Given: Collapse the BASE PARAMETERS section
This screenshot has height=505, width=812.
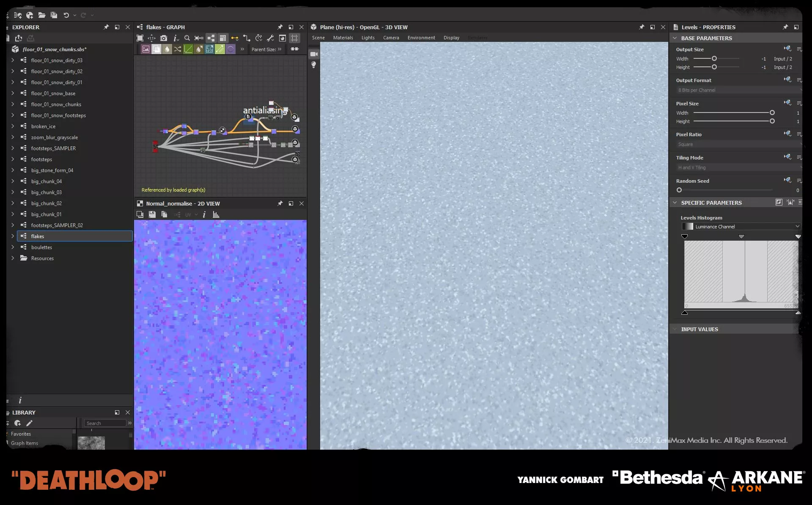Looking at the screenshot, I should (x=675, y=38).
